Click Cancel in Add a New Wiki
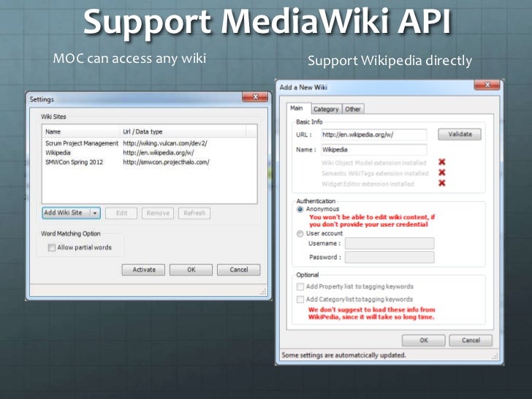532x399 pixels. pos(471,341)
